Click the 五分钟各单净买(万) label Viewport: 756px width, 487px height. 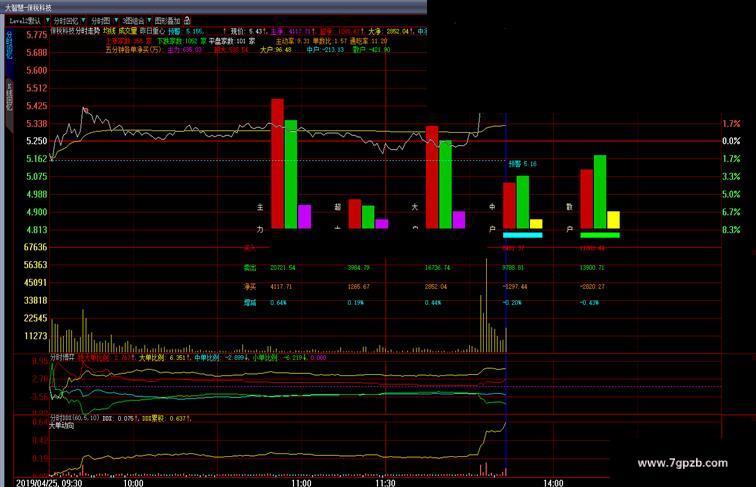click(x=134, y=49)
